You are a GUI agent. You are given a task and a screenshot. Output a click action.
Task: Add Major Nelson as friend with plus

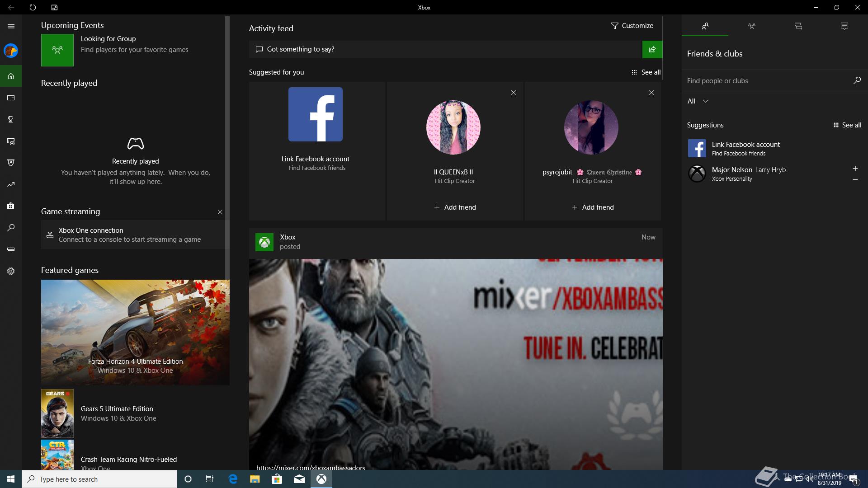click(855, 169)
